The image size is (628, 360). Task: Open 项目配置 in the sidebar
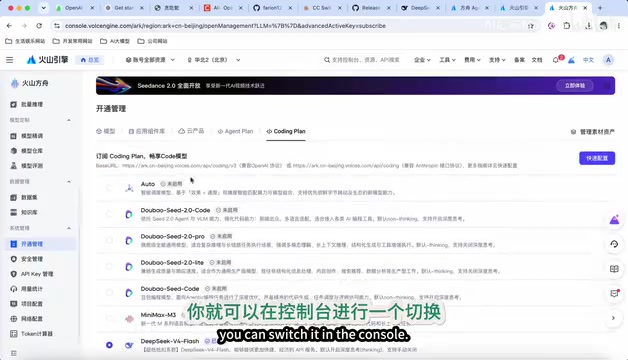(32, 304)
